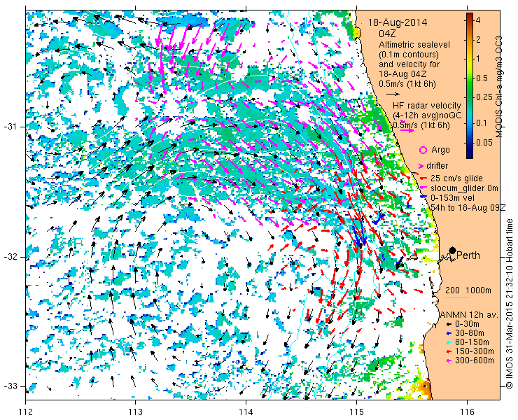Image resolution: width=518 pixels, height=420 pixels.
Task: Click the IMOS copyright timestamp text
Action: [x=510, y=304]
